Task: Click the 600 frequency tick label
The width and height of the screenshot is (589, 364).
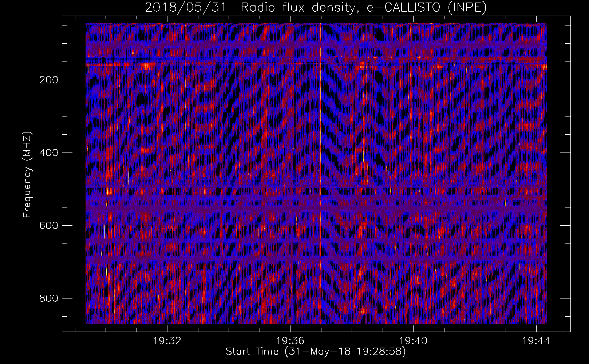Action: pyautogui.click(x=49, y=226)
